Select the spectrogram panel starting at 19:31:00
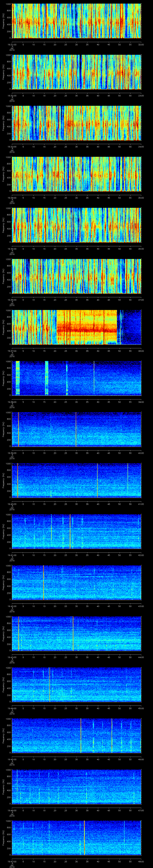Screen dimensions: 153x868 click(x=77, y=21)
